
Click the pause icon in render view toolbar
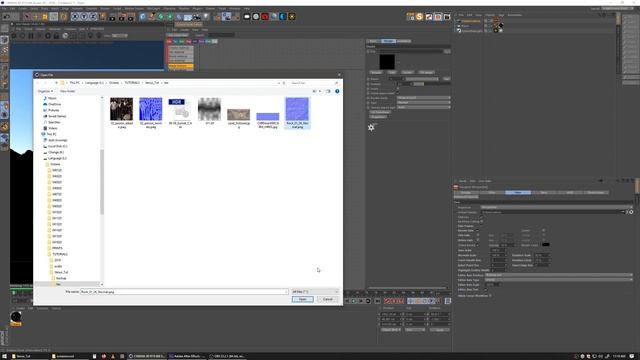31,36
